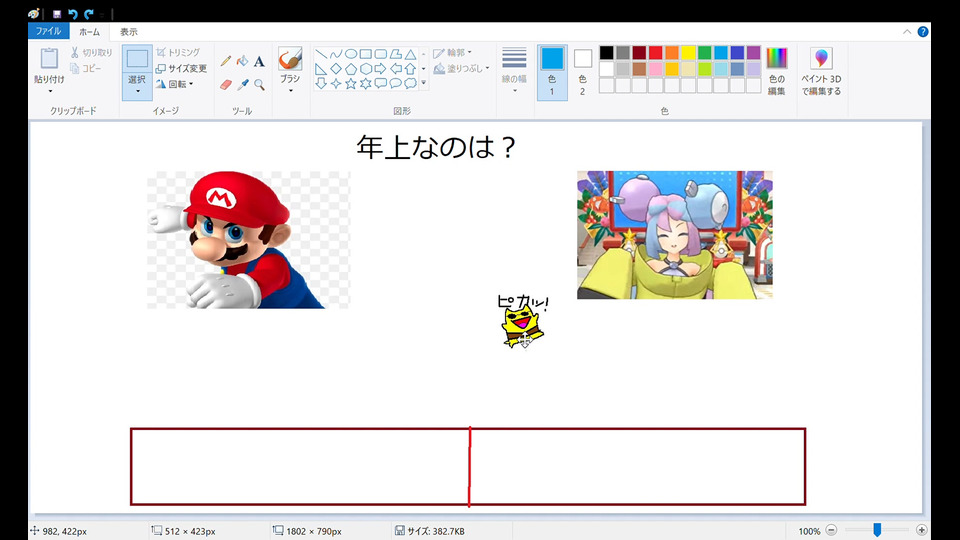Click the Copy (コピー) button
Screen dimensions: 960x540
click(x=86, y=69)
